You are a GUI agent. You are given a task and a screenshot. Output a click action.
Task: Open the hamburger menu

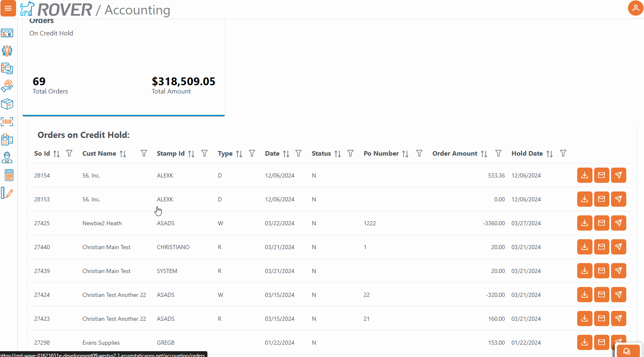point(8,8)
